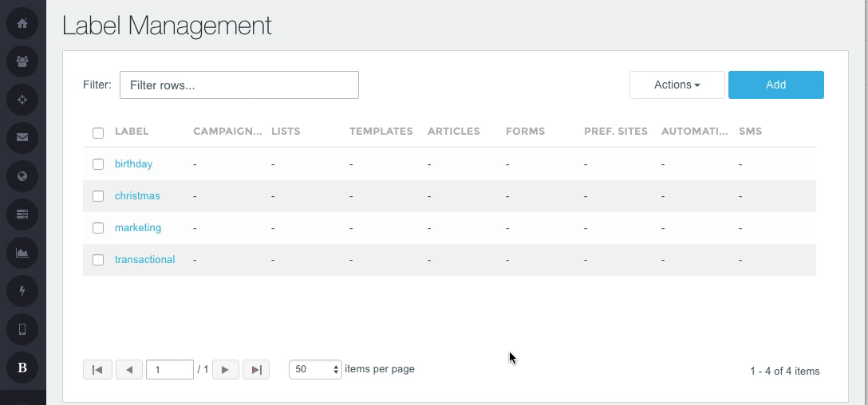The image size is (868, 405).
Task: Toggle the select-all checkbox in header
Action: coord(98,132)
